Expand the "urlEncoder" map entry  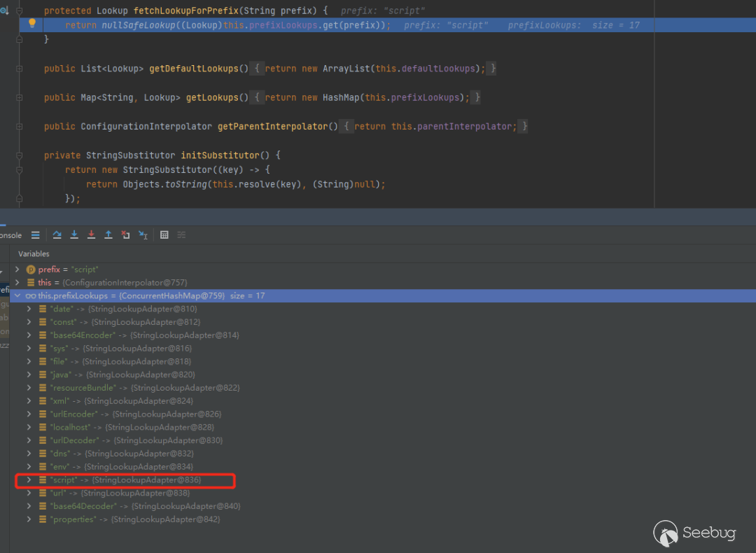pyautogui.click(x=29, y=414)
